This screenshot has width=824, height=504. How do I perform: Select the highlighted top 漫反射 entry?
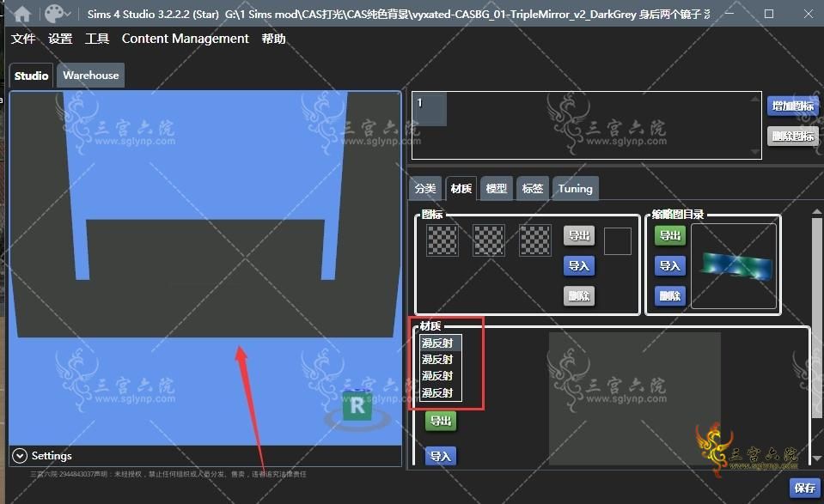441,343
